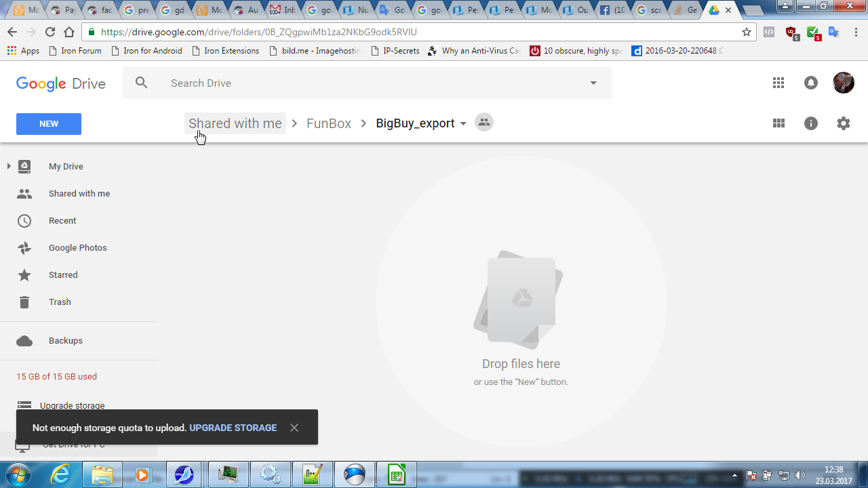Click the Upgrade storage sidebar link

73,406
